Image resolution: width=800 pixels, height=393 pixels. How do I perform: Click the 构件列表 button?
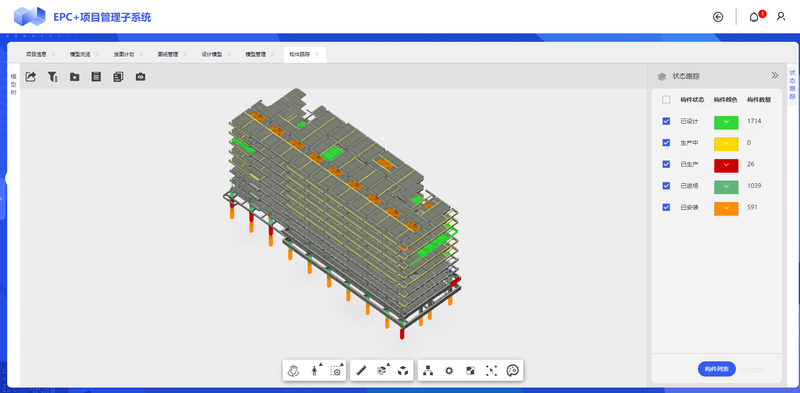pyautogui.click(x=716, y=369)
